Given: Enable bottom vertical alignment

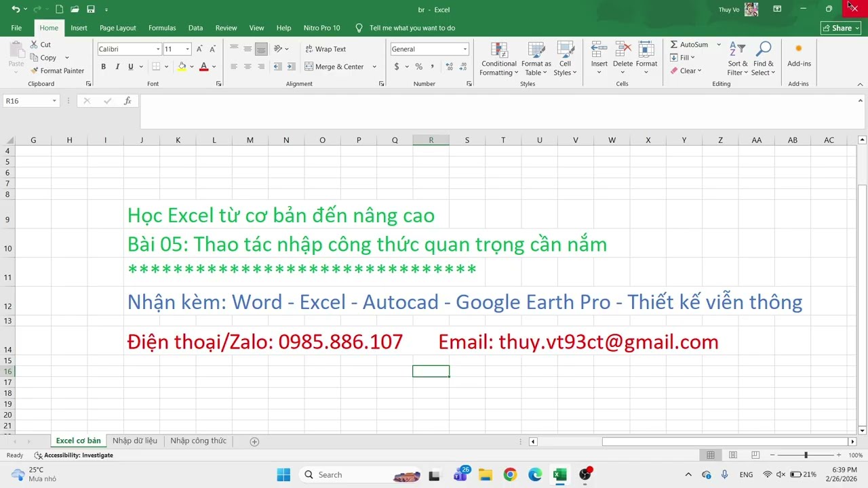Looking at the screenshot, I should click(x=261, y=49).
